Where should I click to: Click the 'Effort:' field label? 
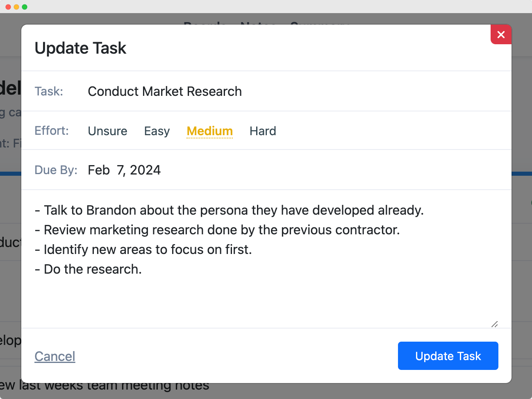(x=52, y=131)
